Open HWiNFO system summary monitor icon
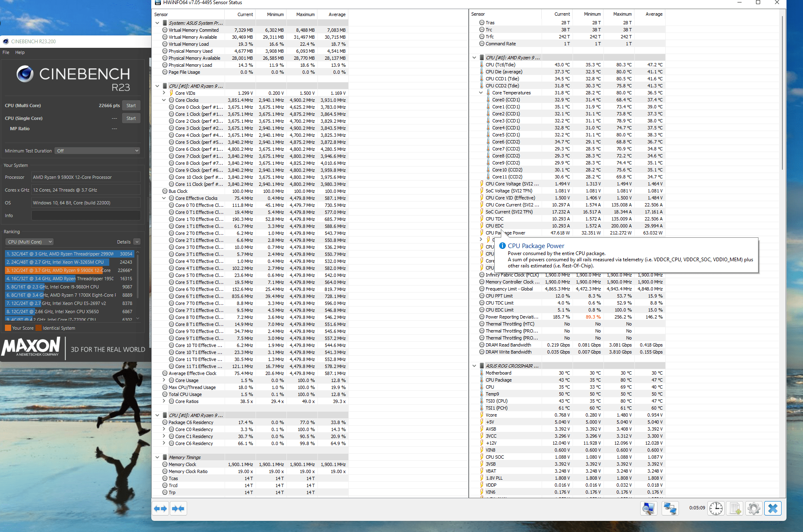Image resolution: width=803 pixels, height=532 pixels. tap(648, 509)
